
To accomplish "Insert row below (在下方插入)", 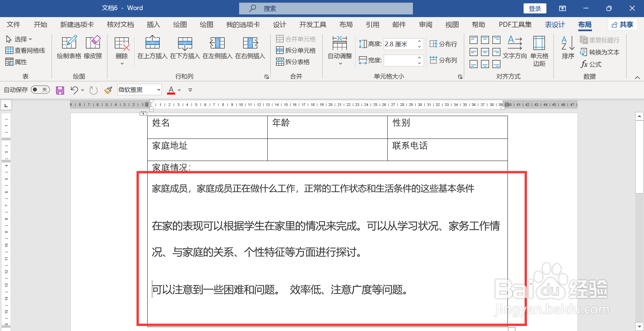I will coord(185,47).
